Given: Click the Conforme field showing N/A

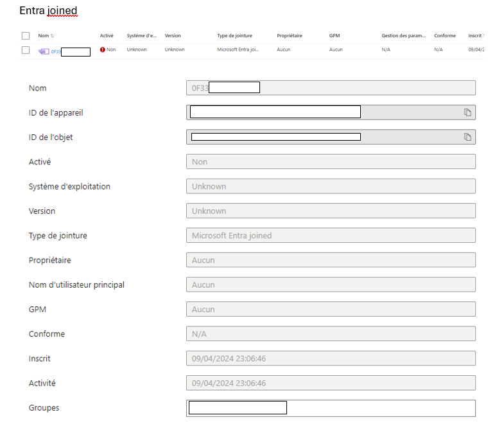Looking at the screenshot, I should pyautogui.click(x=331, y=333).
